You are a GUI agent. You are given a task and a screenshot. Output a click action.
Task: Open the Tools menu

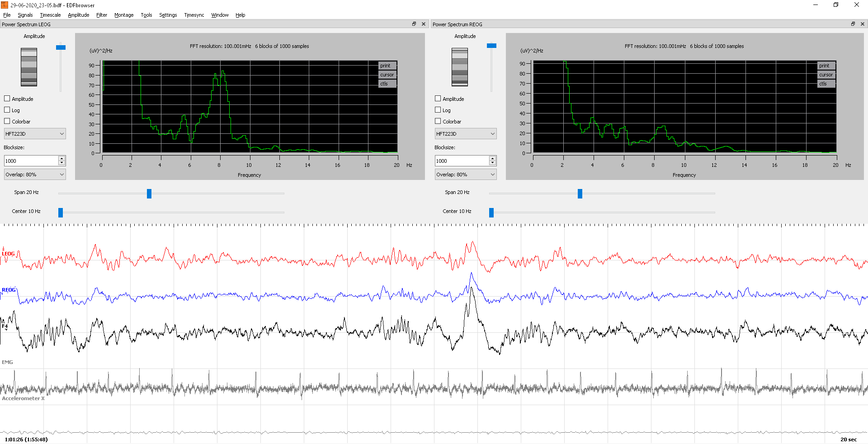click(146, 15)
